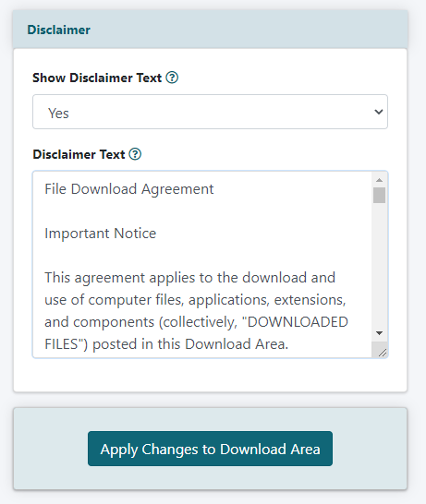Click the word DOWNLOADED in the disclaimer text
This screenshot has width=426, height=504.
[x=298, y=322]
